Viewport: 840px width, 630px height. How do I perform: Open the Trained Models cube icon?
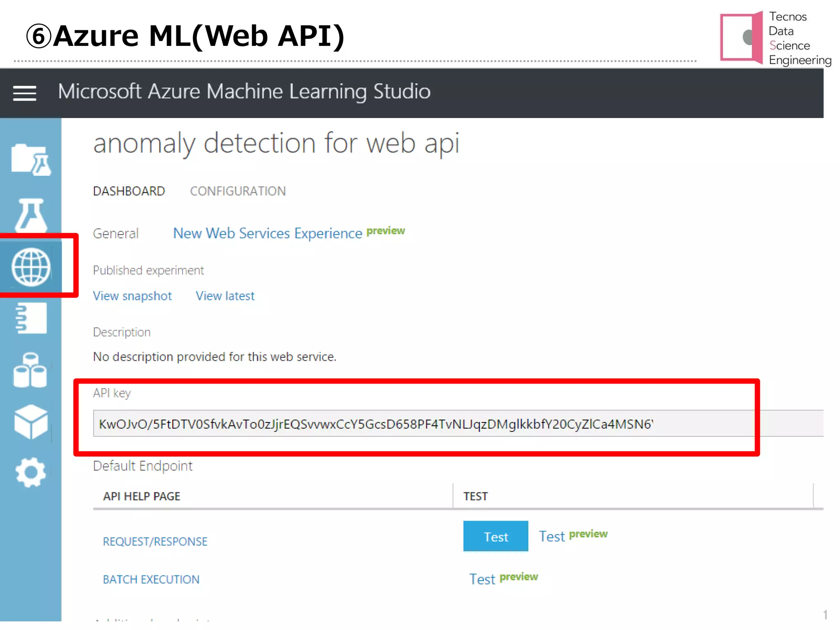click(31, 422)
